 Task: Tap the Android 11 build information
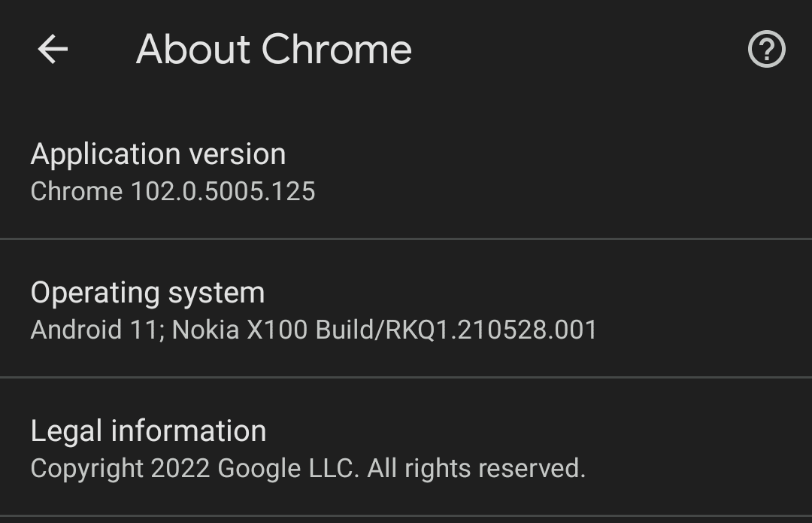click(316, 330)
